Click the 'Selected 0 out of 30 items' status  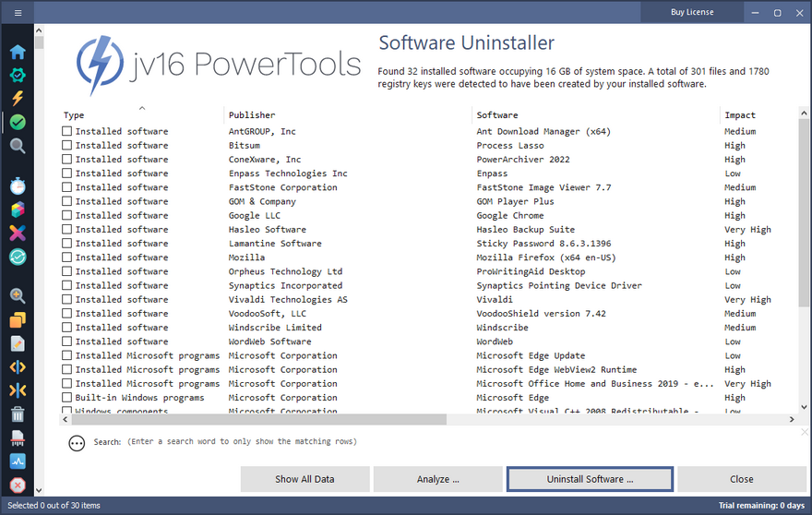pos(54,505)
